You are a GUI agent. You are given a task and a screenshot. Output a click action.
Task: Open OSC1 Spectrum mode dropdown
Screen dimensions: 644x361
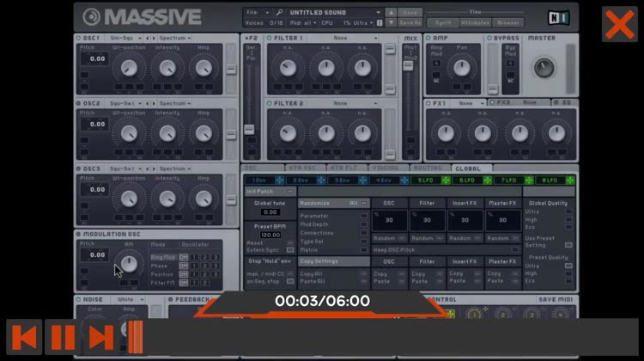coord(175,38)
